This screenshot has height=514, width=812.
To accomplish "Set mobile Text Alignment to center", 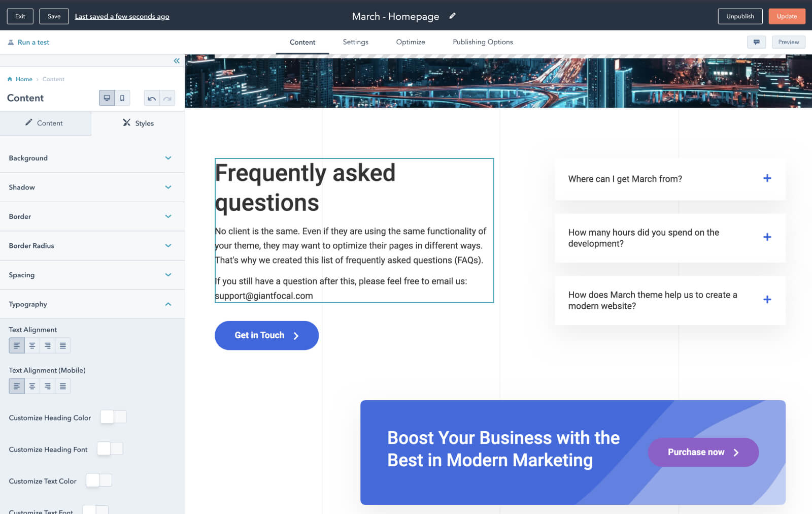I will [x=32, y=387].
